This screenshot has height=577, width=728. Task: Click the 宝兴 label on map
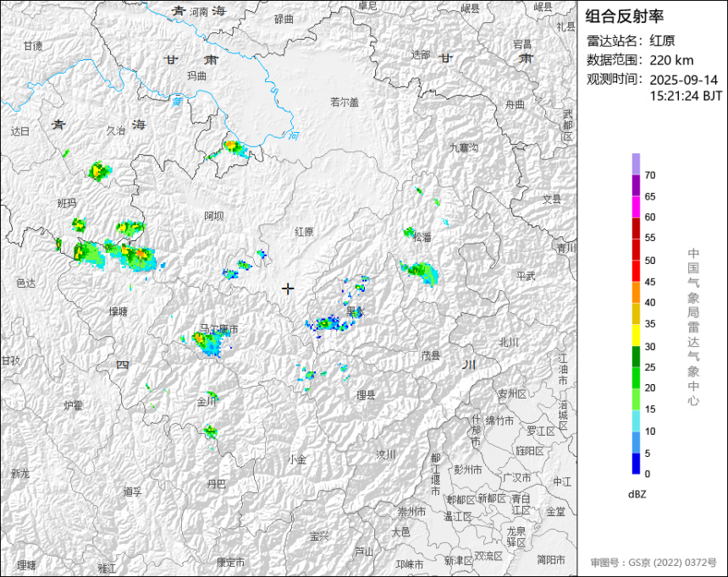[319, 536]
